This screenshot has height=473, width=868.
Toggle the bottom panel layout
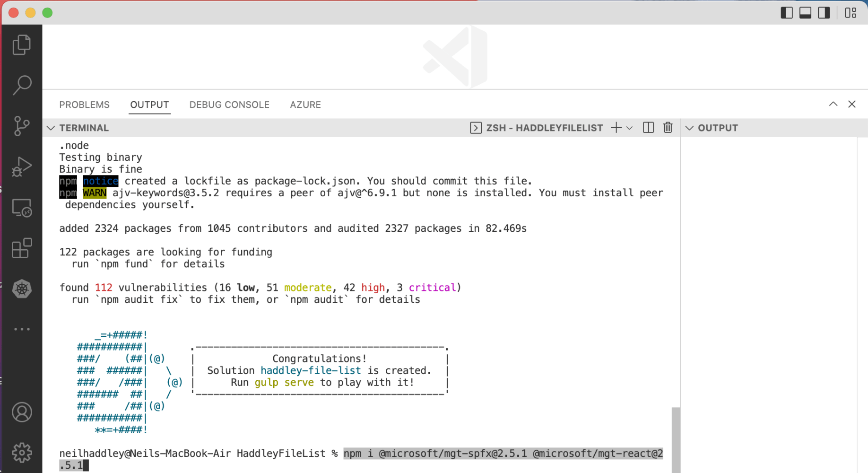coord(806,13)
